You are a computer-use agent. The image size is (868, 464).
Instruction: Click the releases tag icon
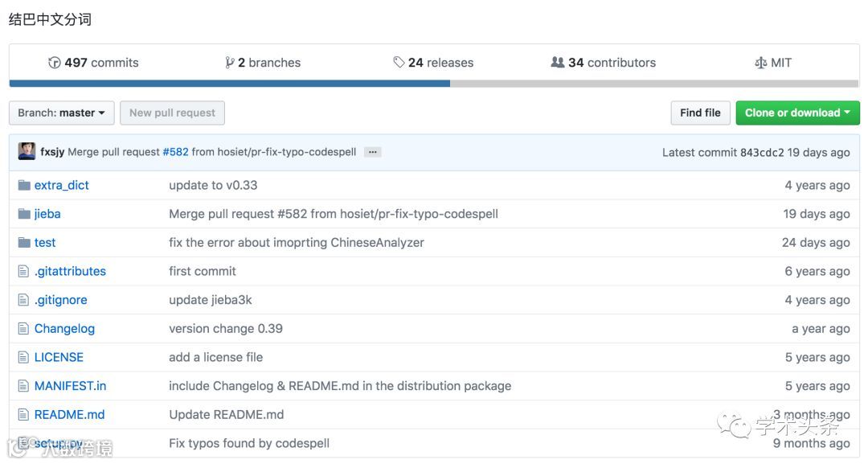click(x=399, y=63)
